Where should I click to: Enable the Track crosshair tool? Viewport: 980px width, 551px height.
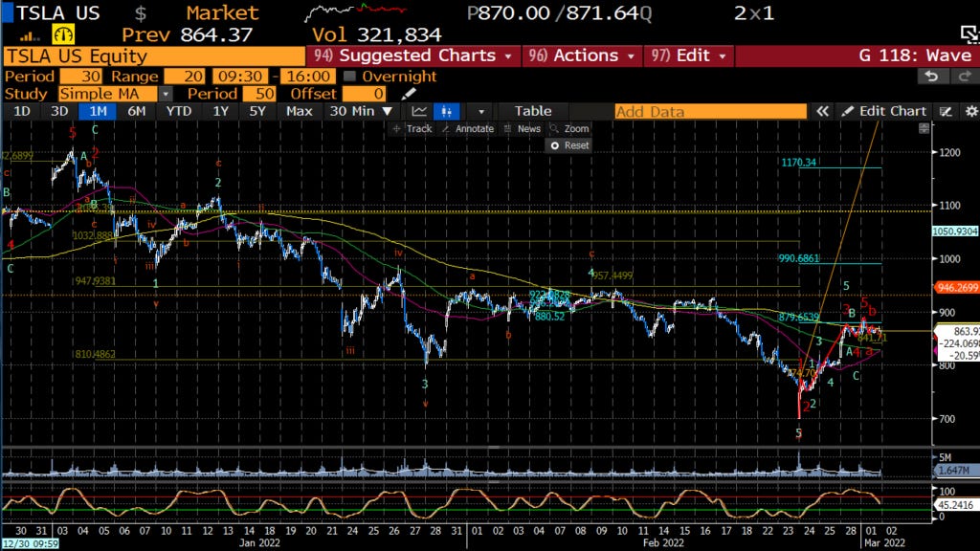(x=412, y=129)
